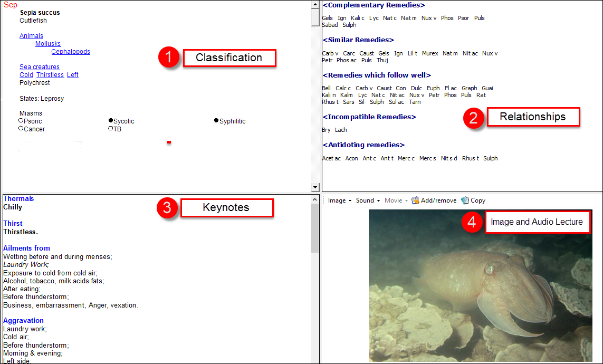Click the Complementary Remedies heading
The width and height of the screenshot is (603, 364).
374,5
